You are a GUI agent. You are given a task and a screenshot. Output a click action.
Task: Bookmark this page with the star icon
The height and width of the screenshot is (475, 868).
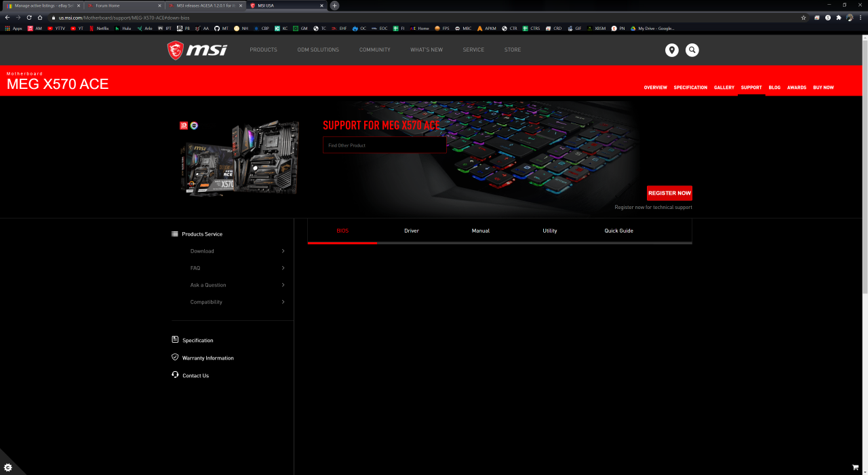pyautogui.click(x=804, y=18)
